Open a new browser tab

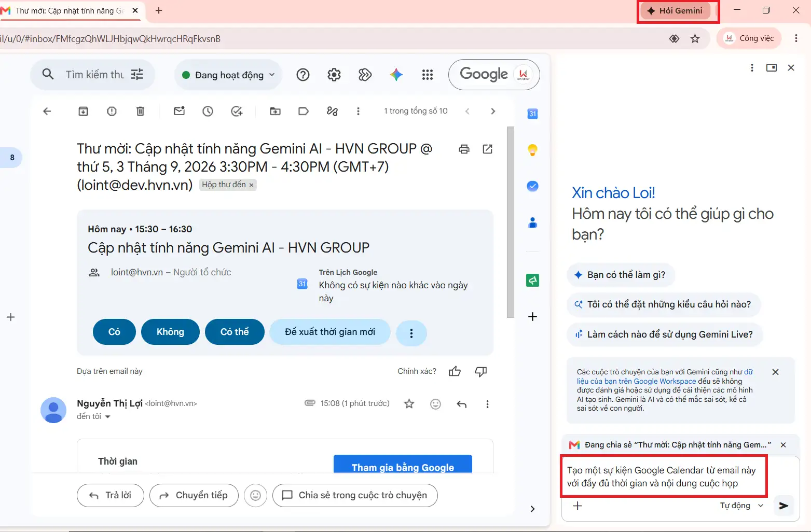(x=159, y=10)
